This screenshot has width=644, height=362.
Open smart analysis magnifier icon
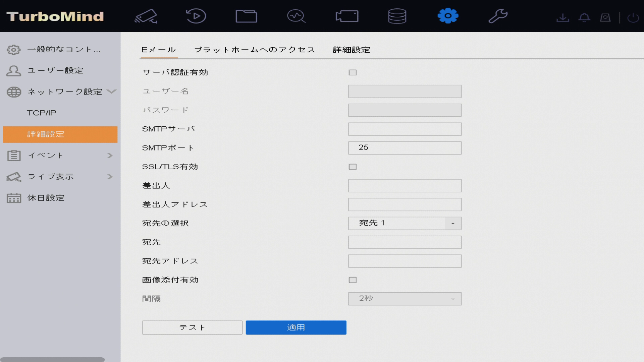click(x=296, y=16)
